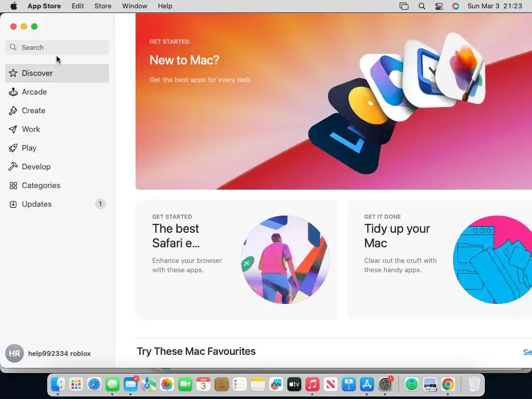Open the New to Mac? banner

334,101
